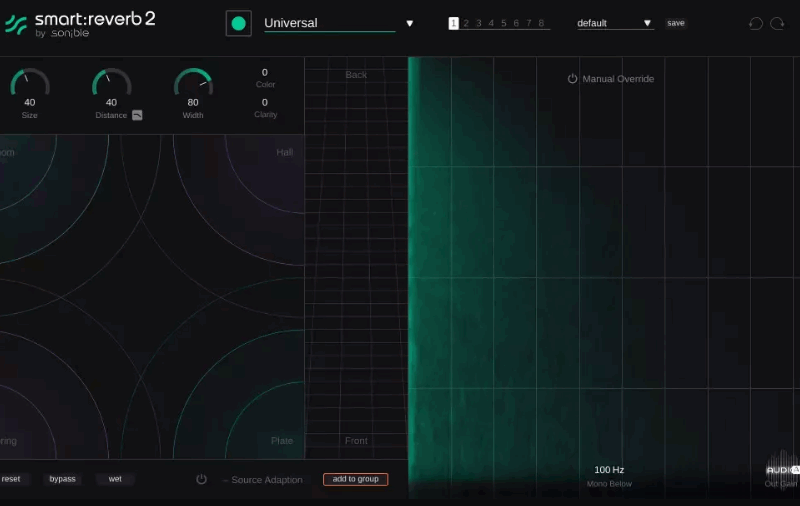Redo the last change
Image resolution: width=800 pixels, height=506 pixels.
(778, 23)
